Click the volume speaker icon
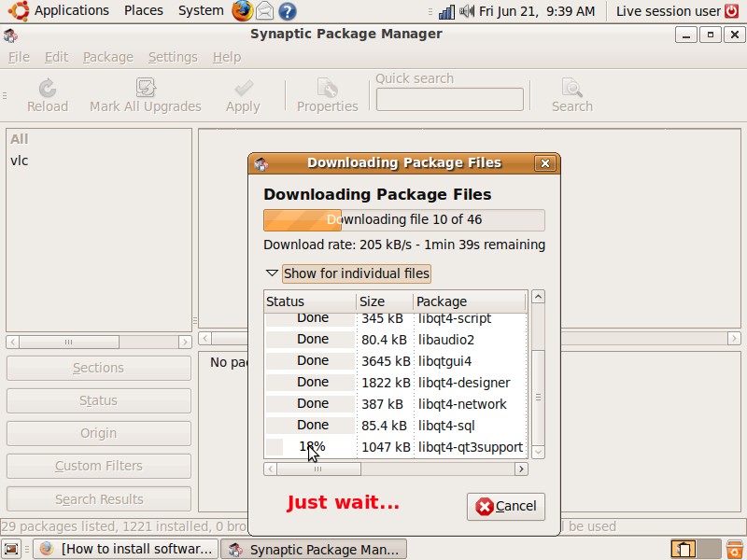Viewport: 747px width, 560px height. point(467,11)
